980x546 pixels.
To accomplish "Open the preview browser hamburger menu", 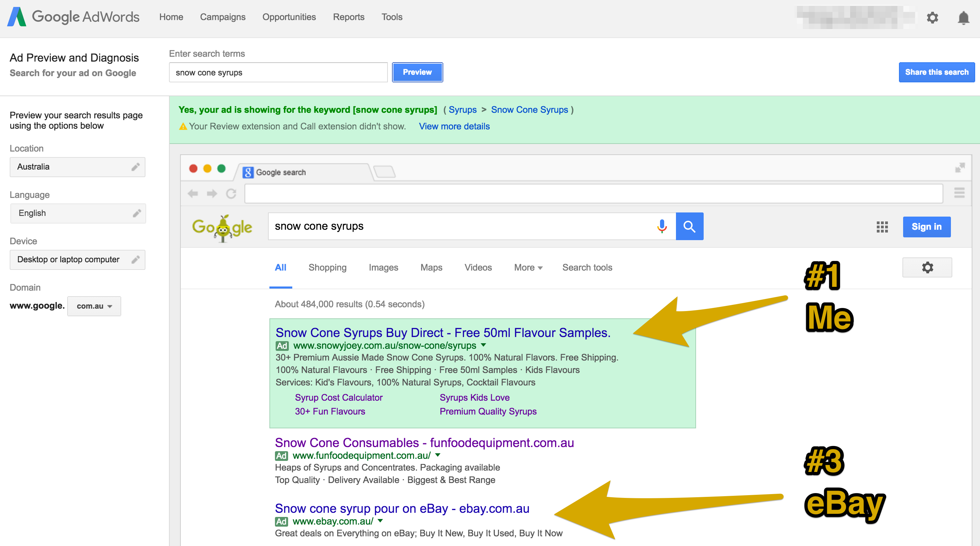I will pos(959,193).
